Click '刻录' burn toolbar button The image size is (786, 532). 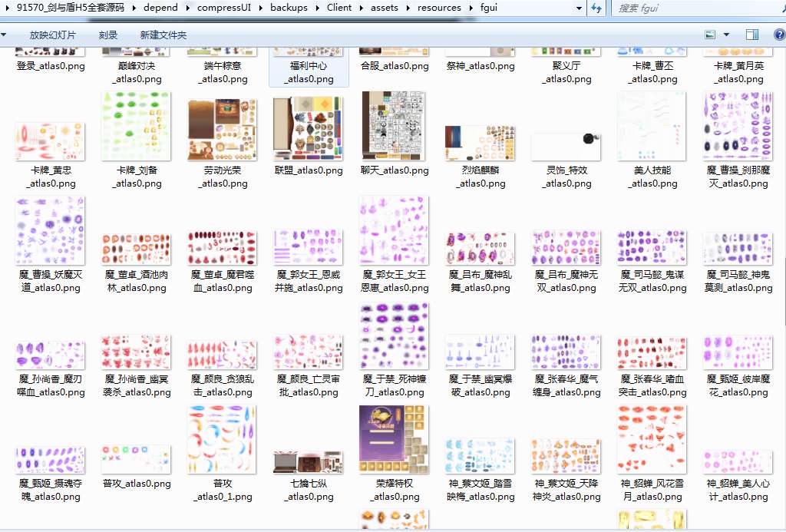pyautogui.click(x=108, y=35)
